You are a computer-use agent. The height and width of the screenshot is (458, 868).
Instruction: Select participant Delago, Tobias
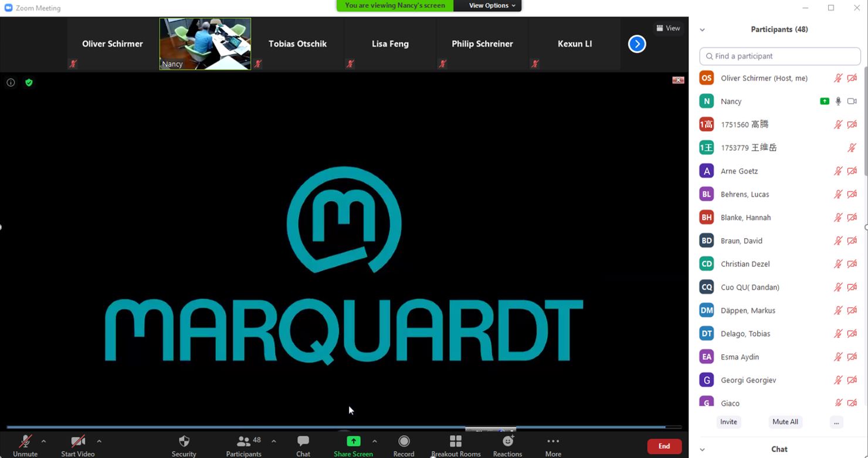click(779, 334)
